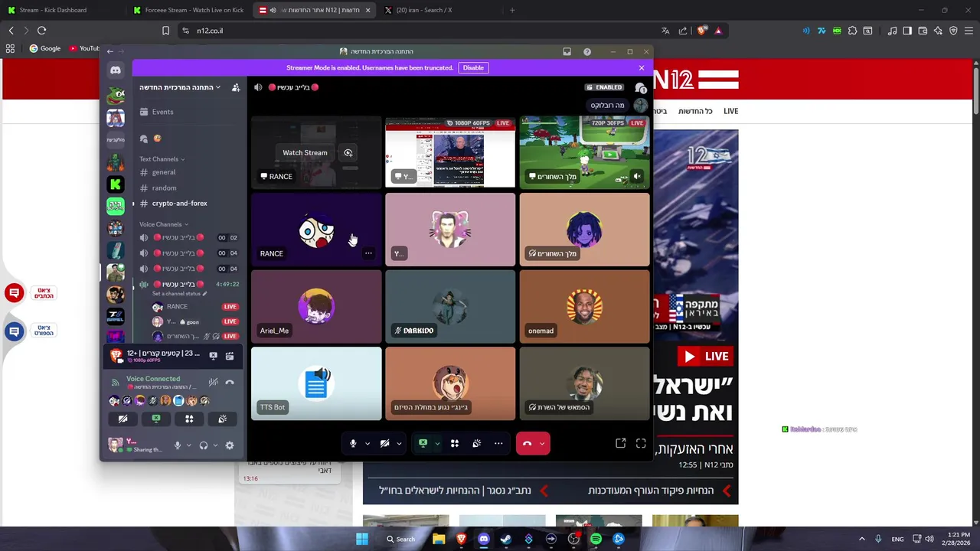The width and height of the screenshot is (980, 551).
Task: Toggle noise suppression icon beside Voice Connected
Action: click(213, 382)
